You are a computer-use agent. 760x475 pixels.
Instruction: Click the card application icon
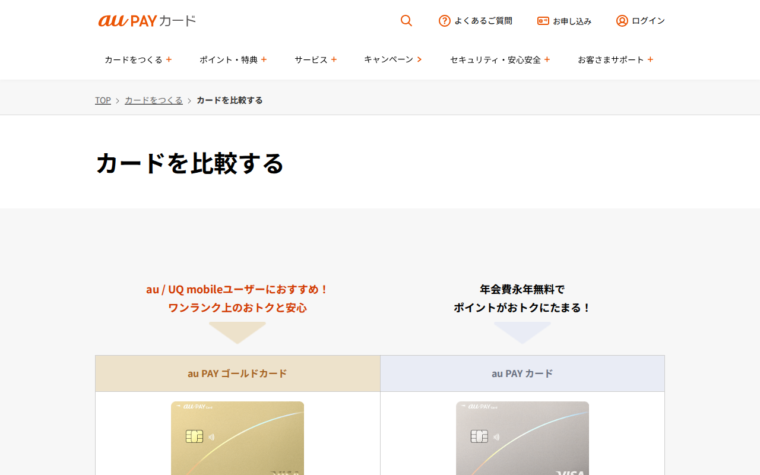[x=543, y=21]
